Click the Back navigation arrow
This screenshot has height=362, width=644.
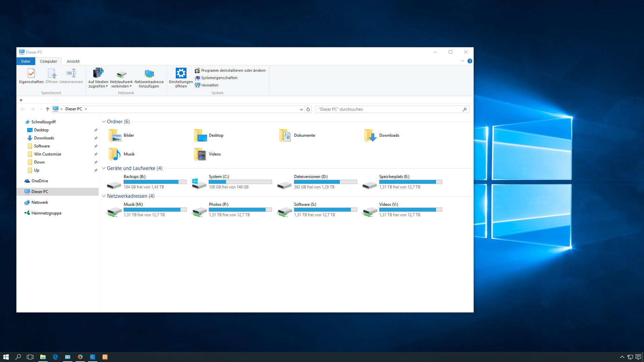[x=23, y=109]
